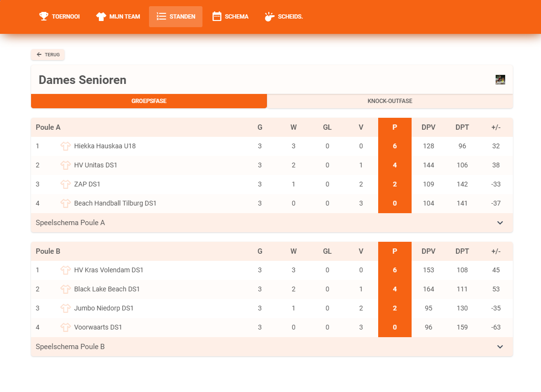Click goal difference -63 for Voorwaarts DS1
This screenshot has width=541, height=392.
coord(496,327)
